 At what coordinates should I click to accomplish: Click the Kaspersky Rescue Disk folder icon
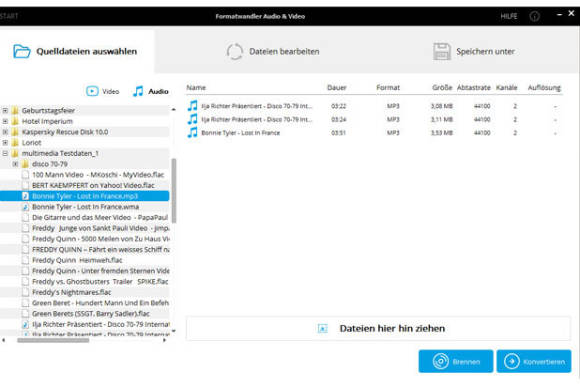tap(15, 132)
